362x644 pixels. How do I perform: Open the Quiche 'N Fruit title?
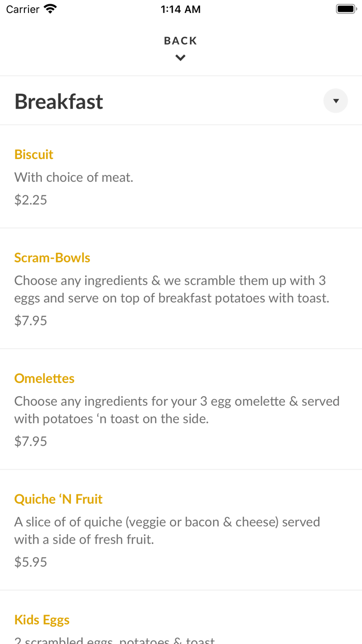pos(58,499)
